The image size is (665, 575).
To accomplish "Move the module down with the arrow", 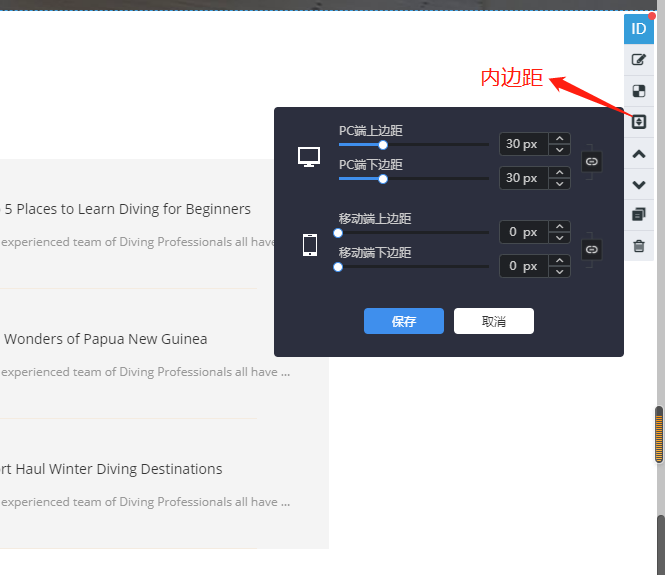I will tap(639, 185).
